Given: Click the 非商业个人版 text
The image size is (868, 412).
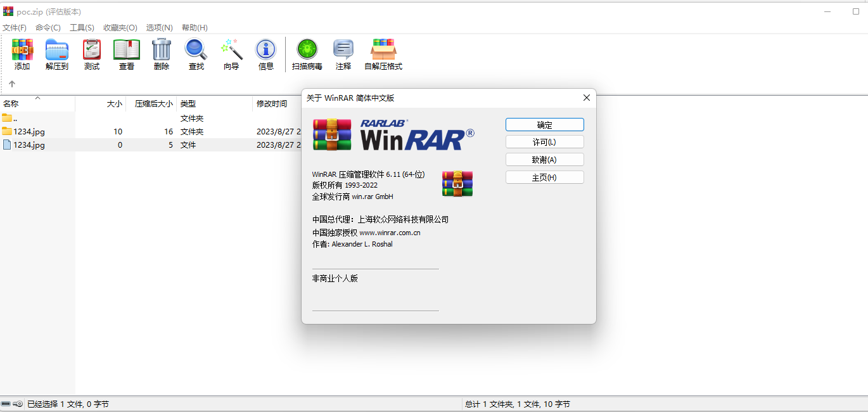Looking at the screenshot, I should [335, 278].
